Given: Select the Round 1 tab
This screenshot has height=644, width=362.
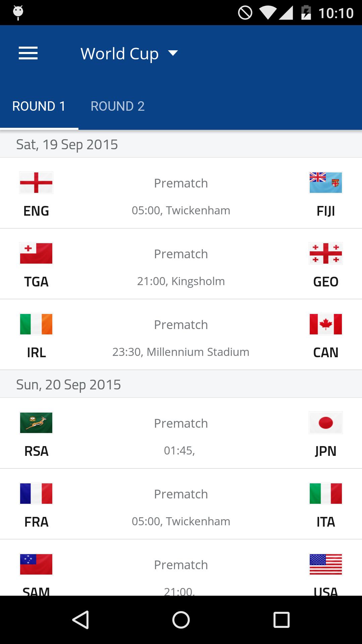Looking at the screenshot, I should point(39,106).
